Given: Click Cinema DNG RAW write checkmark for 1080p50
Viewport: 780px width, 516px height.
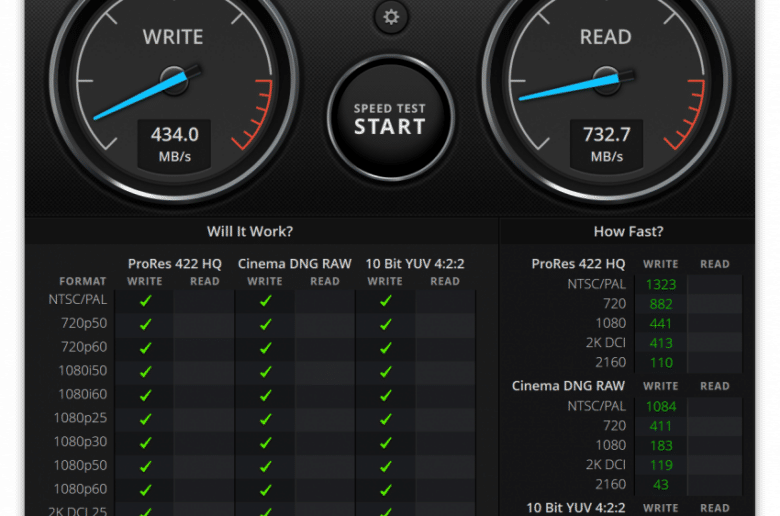Looking at the screenshot, I should (265, 466).
